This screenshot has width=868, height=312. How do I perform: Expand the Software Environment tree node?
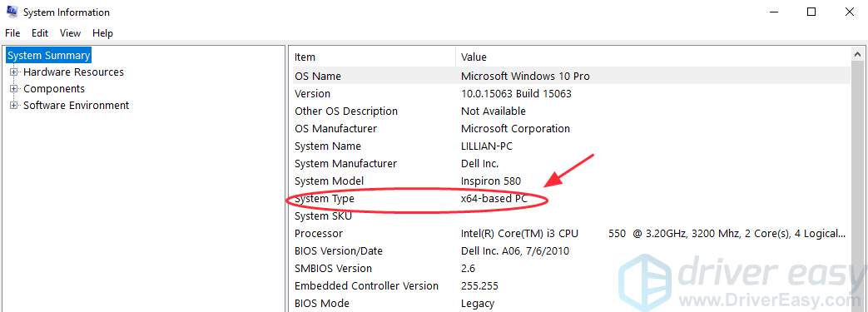(x=14, y=105)
